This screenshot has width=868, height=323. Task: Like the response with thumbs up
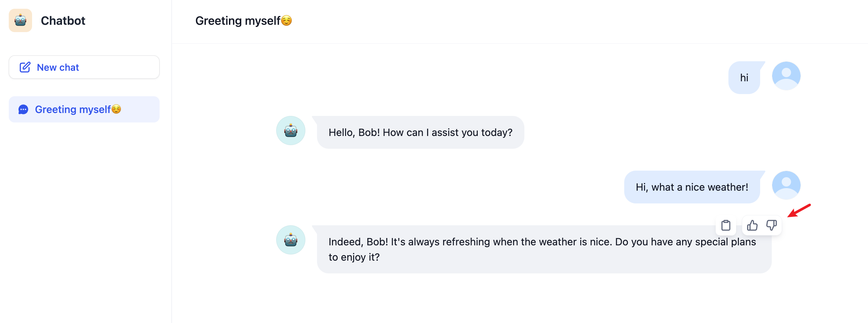[752, 225]
